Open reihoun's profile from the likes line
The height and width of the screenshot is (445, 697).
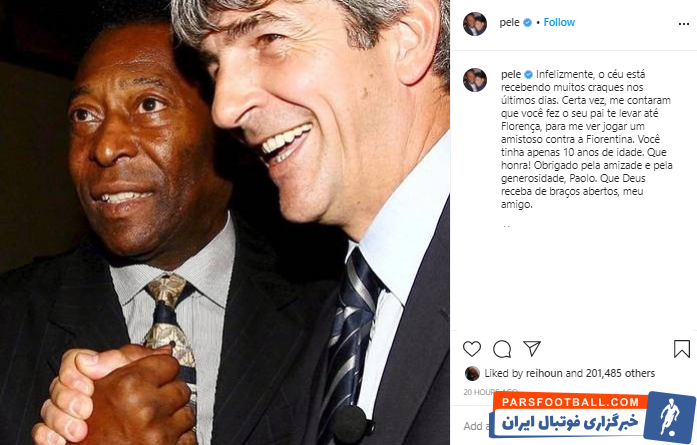[x=538, y=373]
